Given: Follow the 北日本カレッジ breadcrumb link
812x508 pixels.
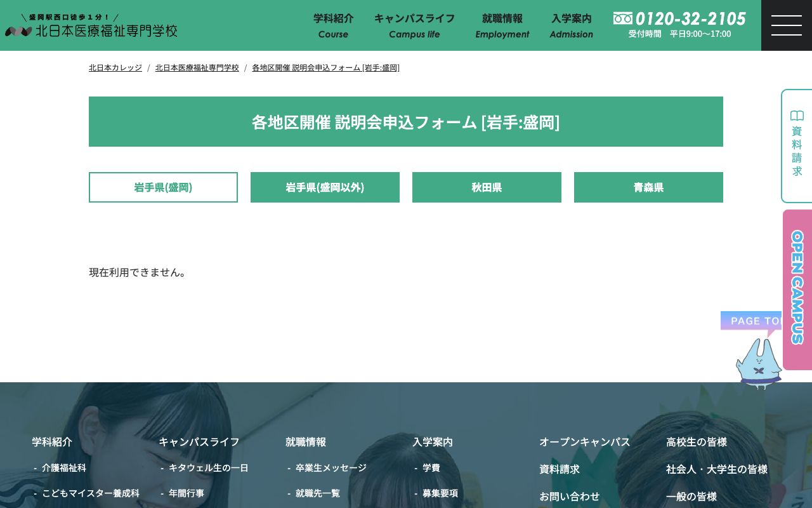Looking at the screenshot, I should coord(115,68).
